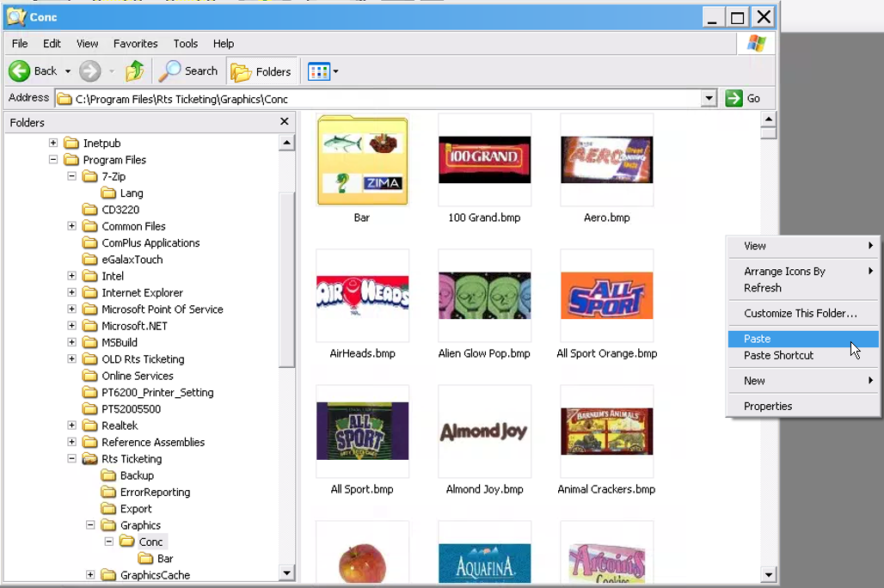Open Views dropdown arrow
This screenshot has height=588, width=884.
(x=336, y=71)
